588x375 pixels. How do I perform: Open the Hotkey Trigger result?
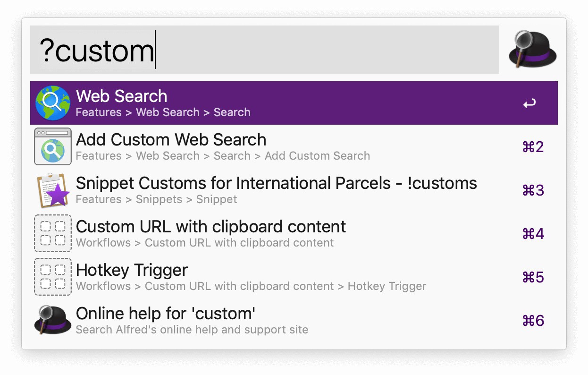132,270
